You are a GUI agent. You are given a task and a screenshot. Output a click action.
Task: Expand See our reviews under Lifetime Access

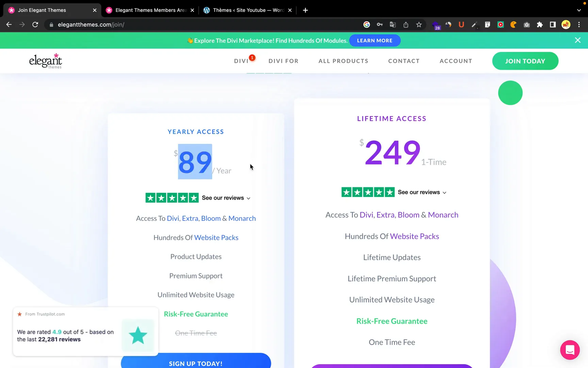(422, 192)
